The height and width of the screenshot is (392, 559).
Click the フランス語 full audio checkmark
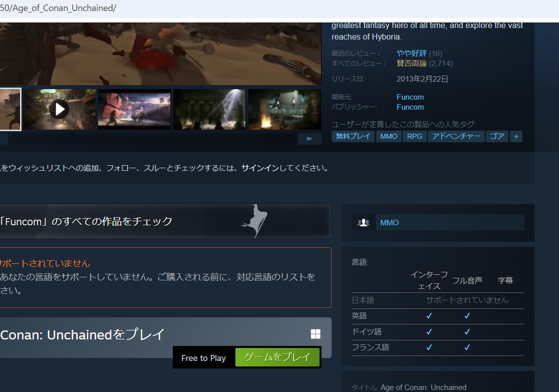click(467, 347)
